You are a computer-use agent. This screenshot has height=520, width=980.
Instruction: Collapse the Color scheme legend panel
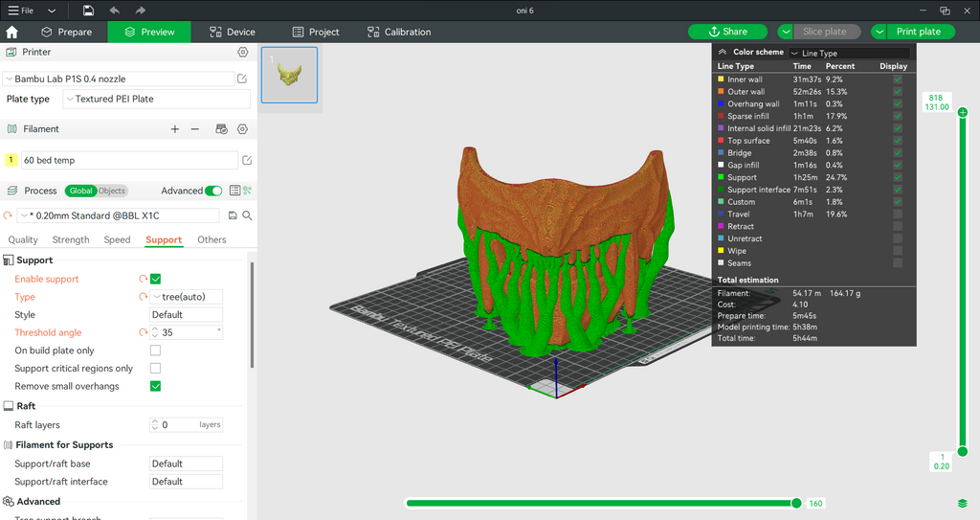[x=723, y=52]
